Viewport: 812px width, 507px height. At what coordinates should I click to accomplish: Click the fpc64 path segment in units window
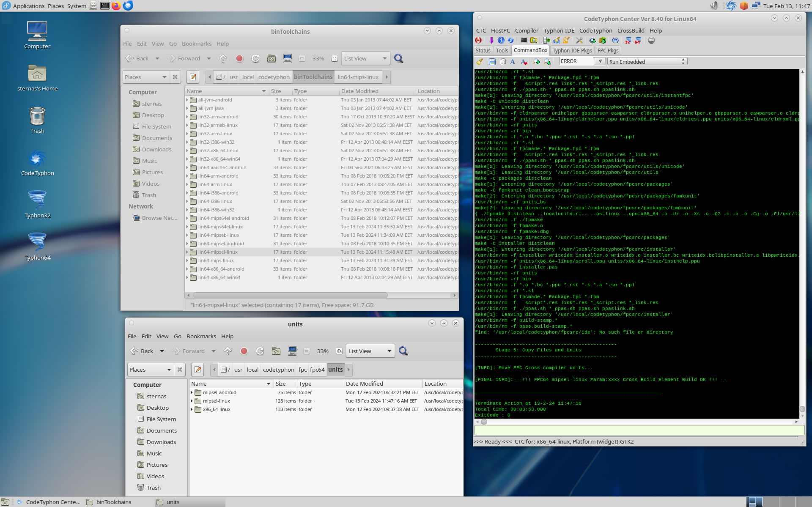coord(317,370)
